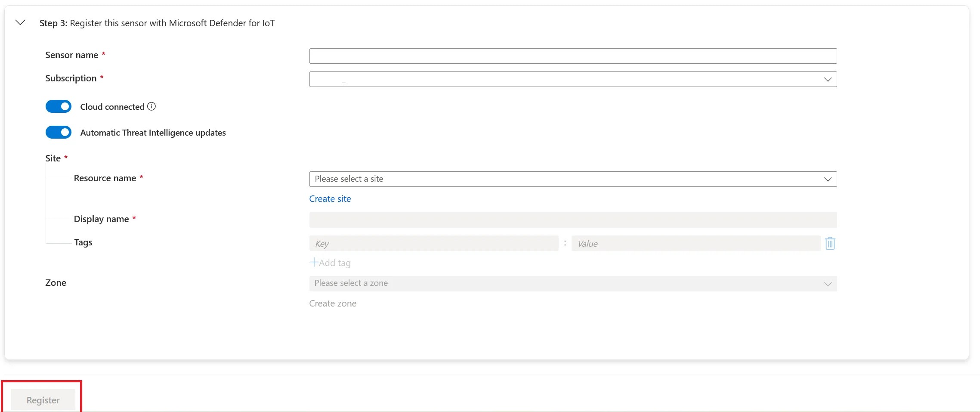Click the Create zone link
This screenshot has width=980, height=412.
(333, 304)
